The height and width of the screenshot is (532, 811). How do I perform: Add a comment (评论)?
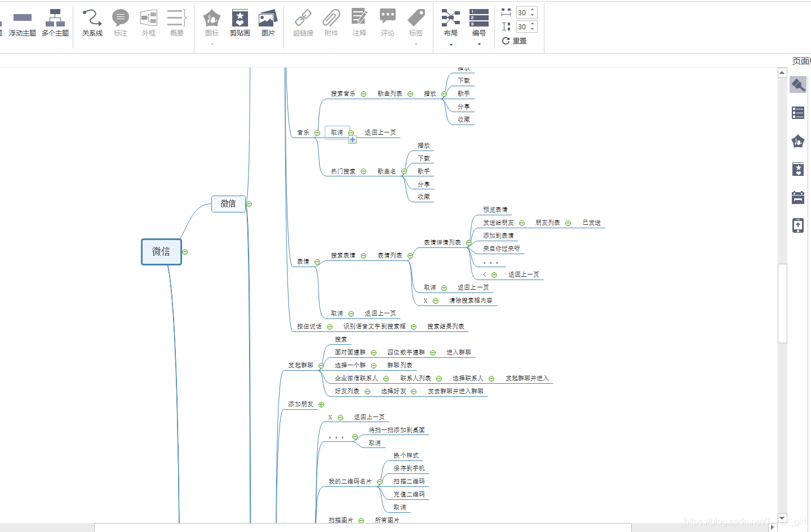388,23
